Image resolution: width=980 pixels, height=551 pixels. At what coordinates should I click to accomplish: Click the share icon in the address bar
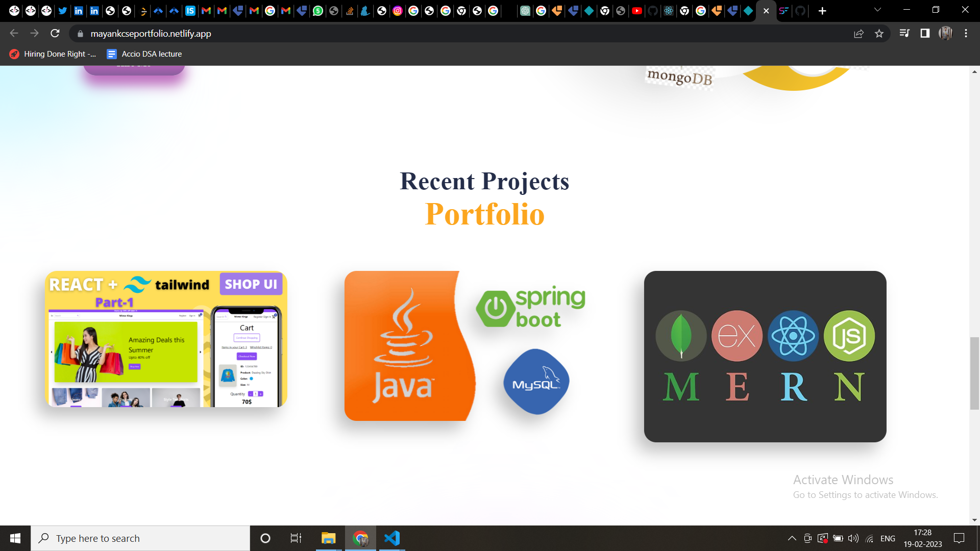point(859,33)
